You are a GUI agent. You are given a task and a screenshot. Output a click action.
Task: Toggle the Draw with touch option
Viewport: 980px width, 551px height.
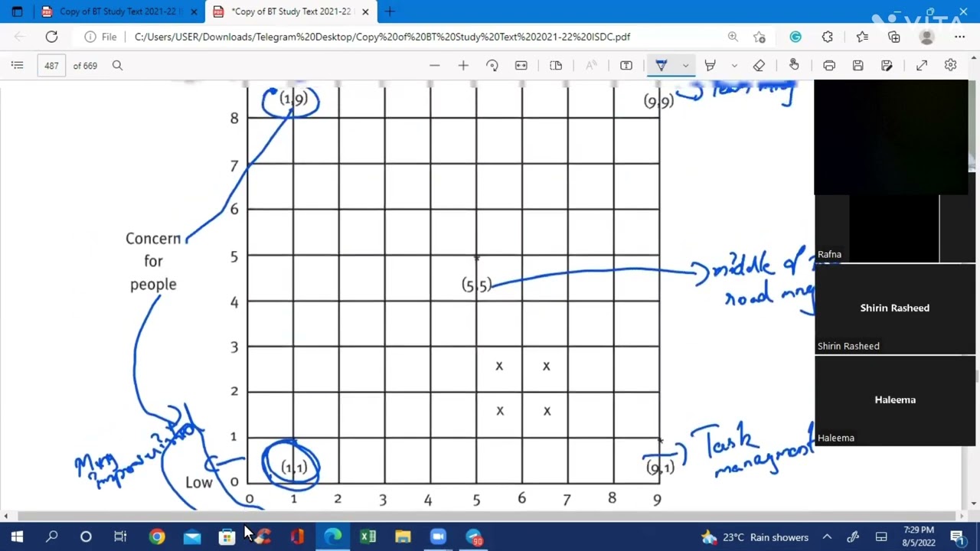[794, 66]
